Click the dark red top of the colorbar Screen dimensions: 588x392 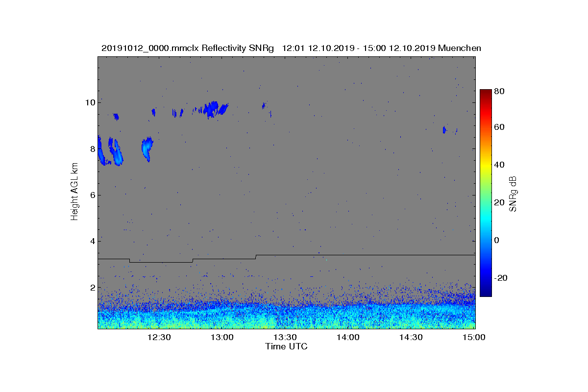485,93
